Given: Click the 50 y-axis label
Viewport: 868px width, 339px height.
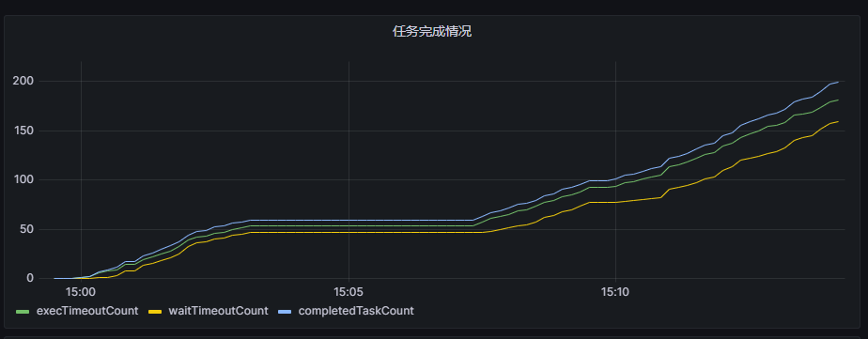Looking at the screenshot, I should (26, 229).
